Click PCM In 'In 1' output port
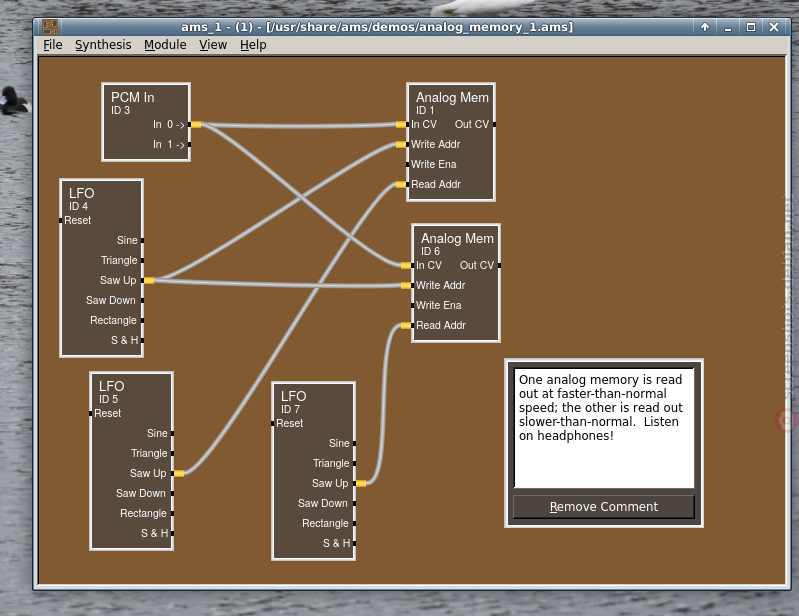 [x=190, y=145]
